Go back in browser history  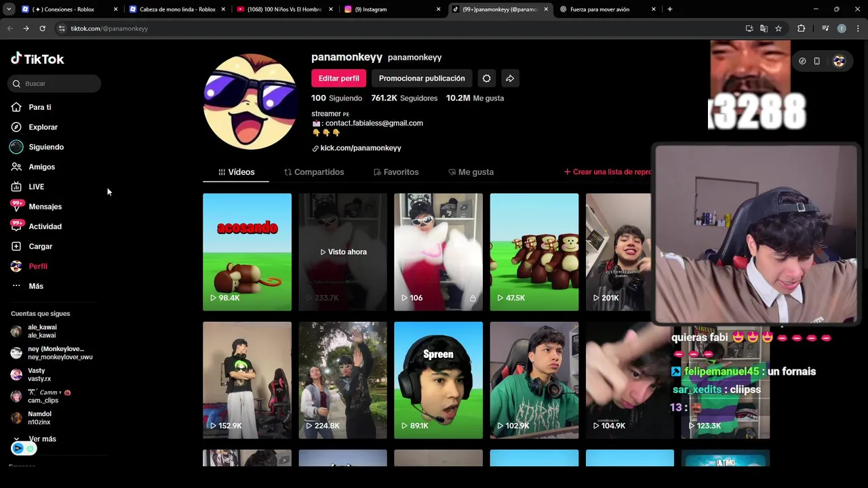(x=9, y=28)
